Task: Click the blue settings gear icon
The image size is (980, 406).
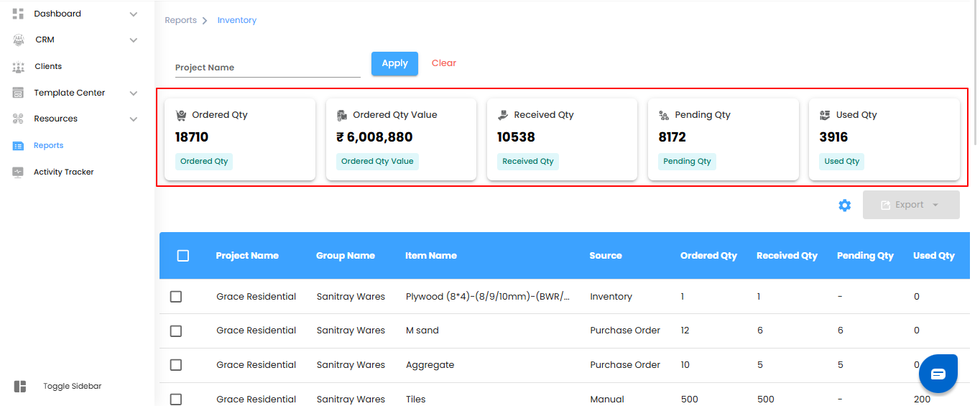Action: pyautogui.click(x=845, y=206)
